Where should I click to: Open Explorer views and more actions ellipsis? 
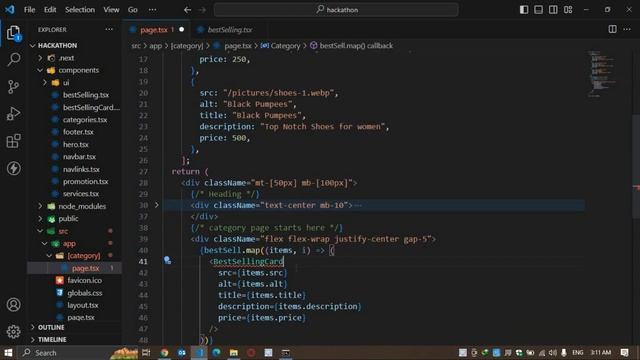109,29
